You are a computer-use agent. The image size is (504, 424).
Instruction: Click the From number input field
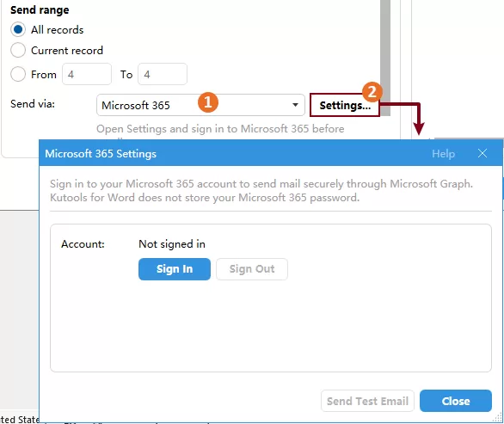click(x=87, y=74)
